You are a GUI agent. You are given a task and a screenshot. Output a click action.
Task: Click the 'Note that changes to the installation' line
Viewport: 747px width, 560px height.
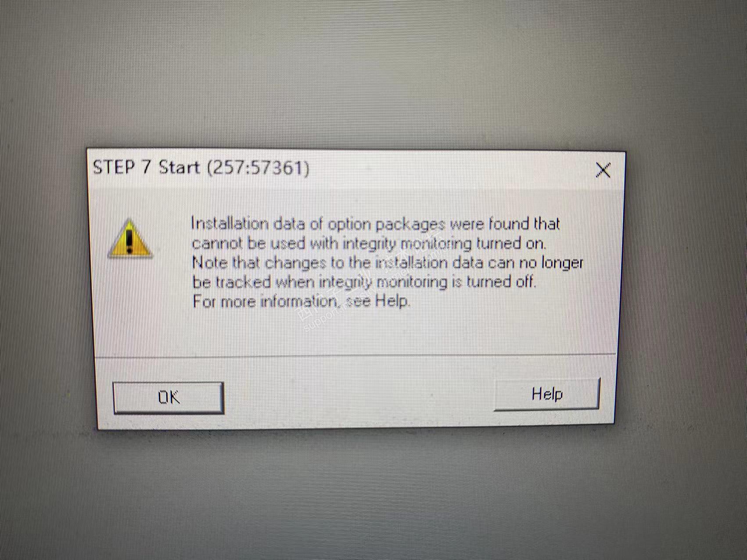(x=388, y=263)
